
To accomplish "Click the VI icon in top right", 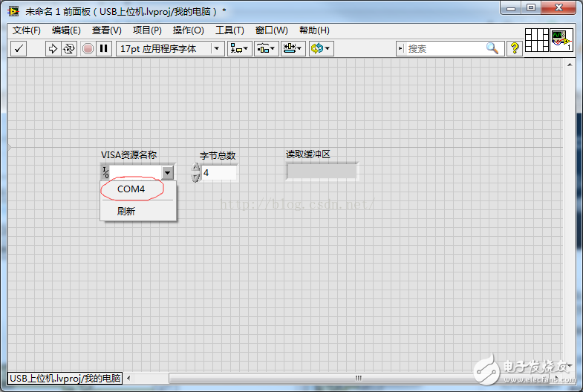I will (561, 40).
